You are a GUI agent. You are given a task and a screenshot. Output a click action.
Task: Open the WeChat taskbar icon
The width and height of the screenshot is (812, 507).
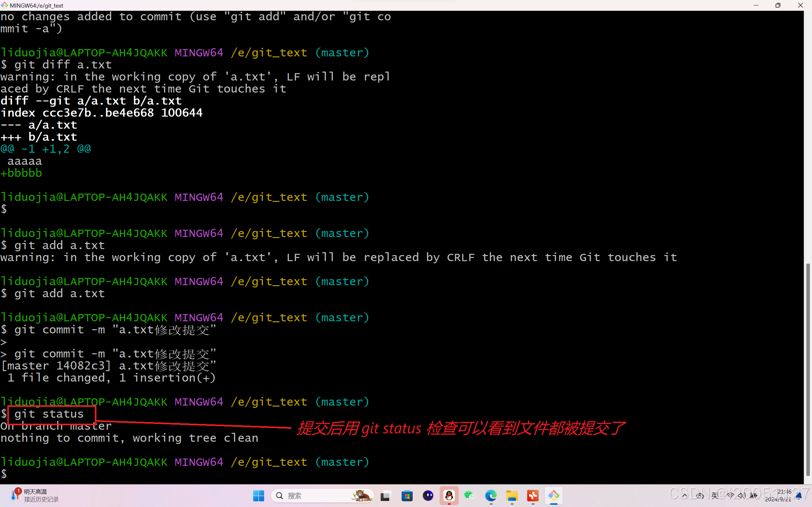tap(470, 496)
